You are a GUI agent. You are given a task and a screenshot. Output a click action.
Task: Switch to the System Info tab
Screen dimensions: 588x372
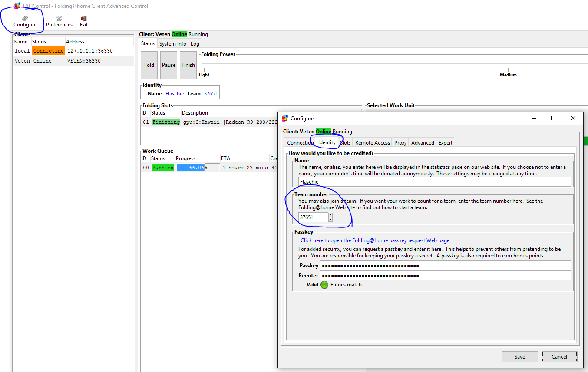tap(172, 44)
